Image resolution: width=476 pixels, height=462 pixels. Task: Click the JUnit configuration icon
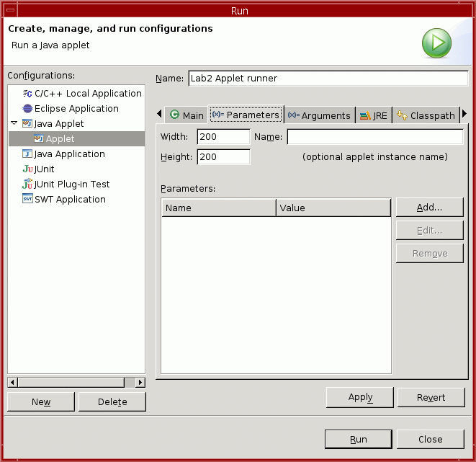tap(27, 169)
